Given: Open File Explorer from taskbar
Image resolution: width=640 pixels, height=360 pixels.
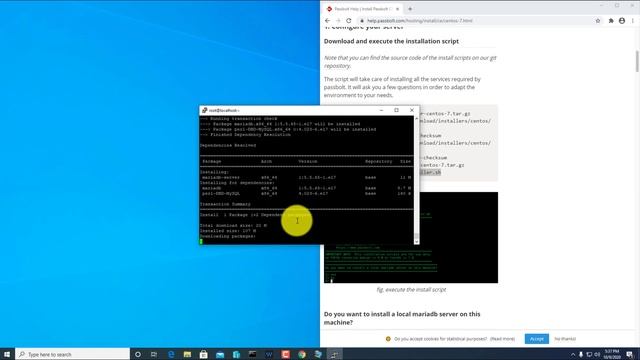Looking at the screenshot, I should pyautogui.click(x=187, y=354).
